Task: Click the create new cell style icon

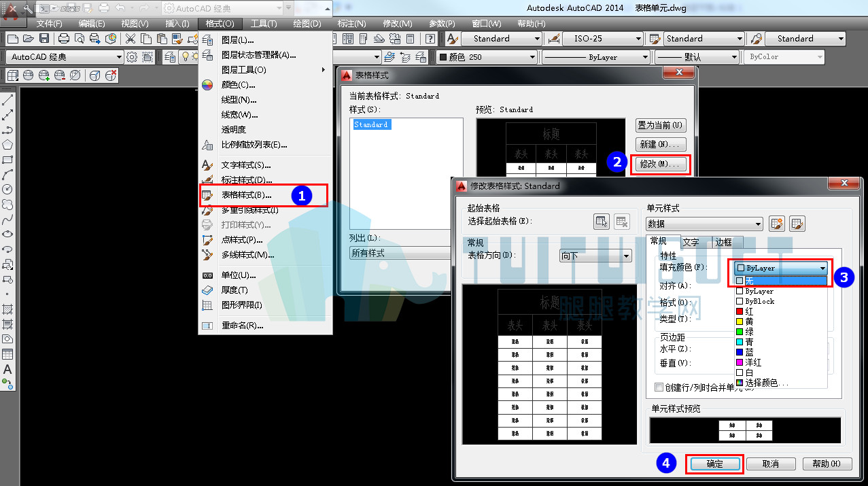Action: tap(777, 224)
